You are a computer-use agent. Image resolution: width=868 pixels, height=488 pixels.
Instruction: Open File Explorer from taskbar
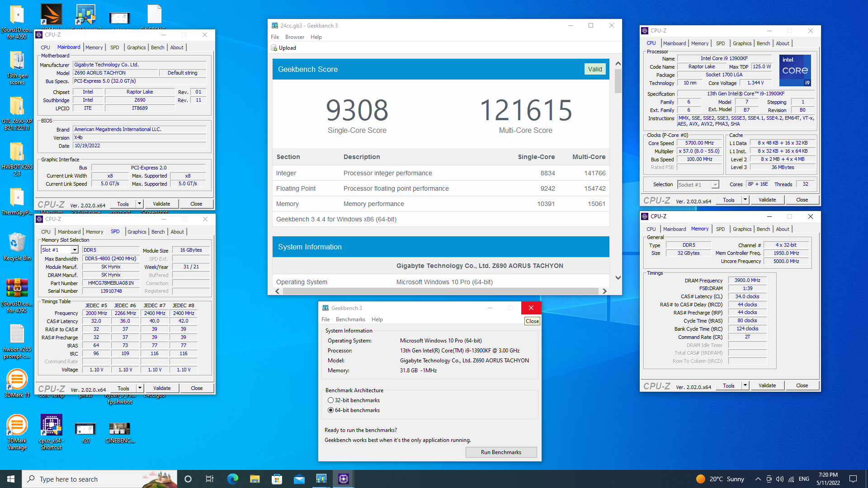pos(255,479)
